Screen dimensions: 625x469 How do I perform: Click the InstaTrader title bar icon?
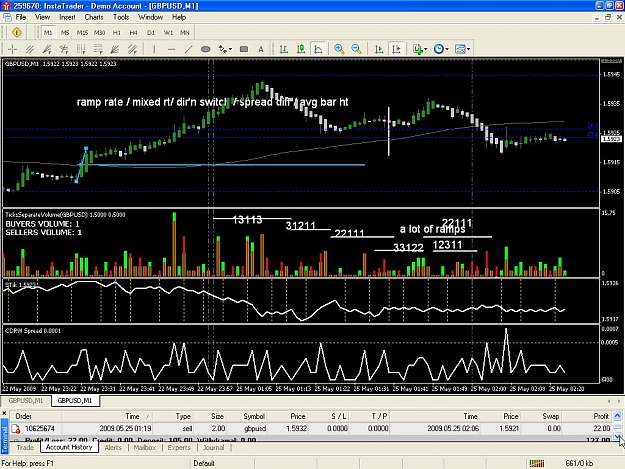(x=6, y=6)
